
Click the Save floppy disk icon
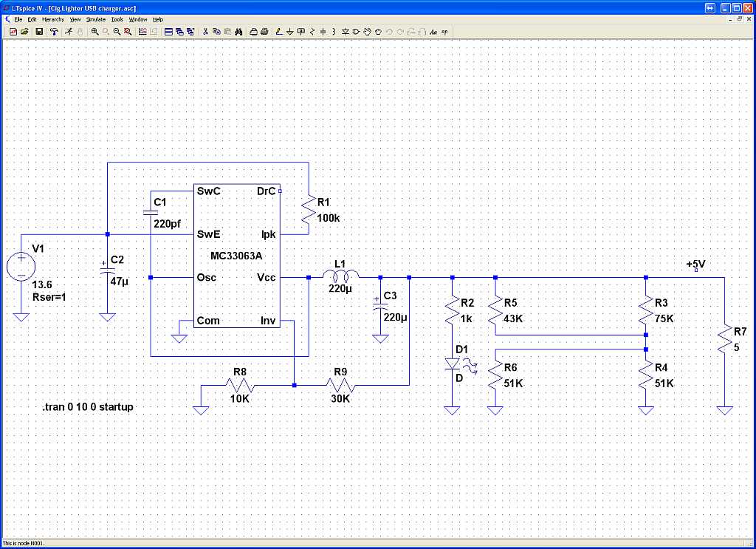(x=39, y=32)
